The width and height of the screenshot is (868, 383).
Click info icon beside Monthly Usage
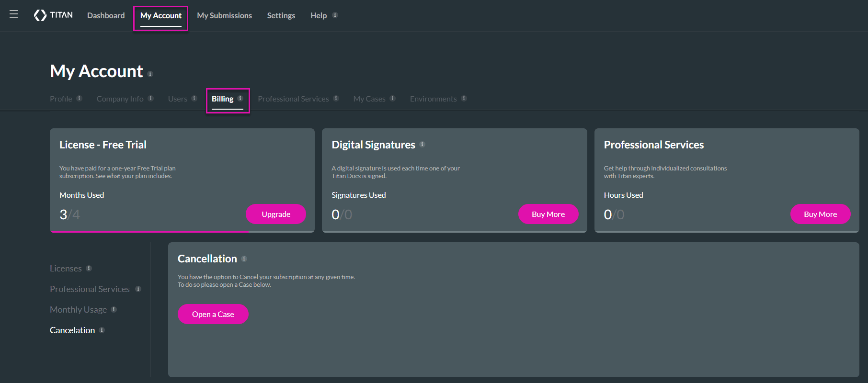point(114,309)
